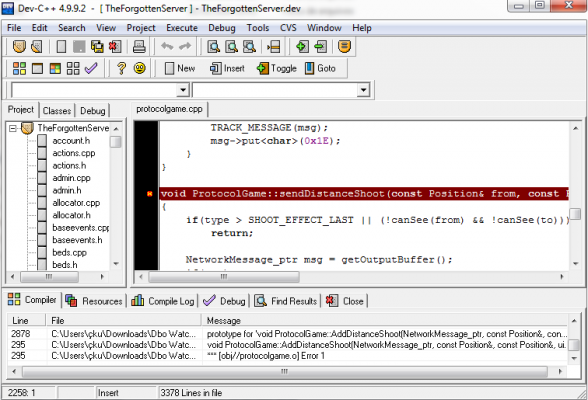Click the open project or file icon

37,46
